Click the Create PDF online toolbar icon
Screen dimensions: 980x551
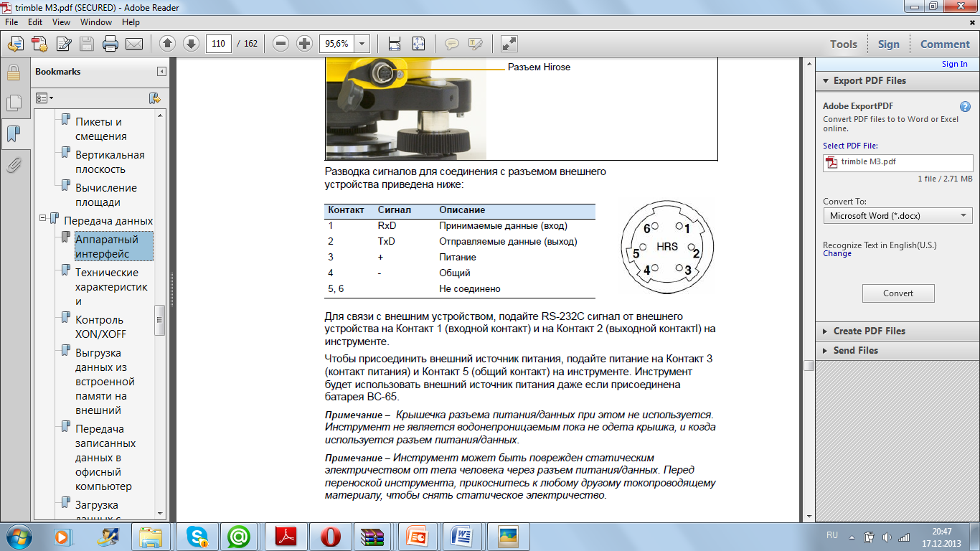click(x=39, y=44)
